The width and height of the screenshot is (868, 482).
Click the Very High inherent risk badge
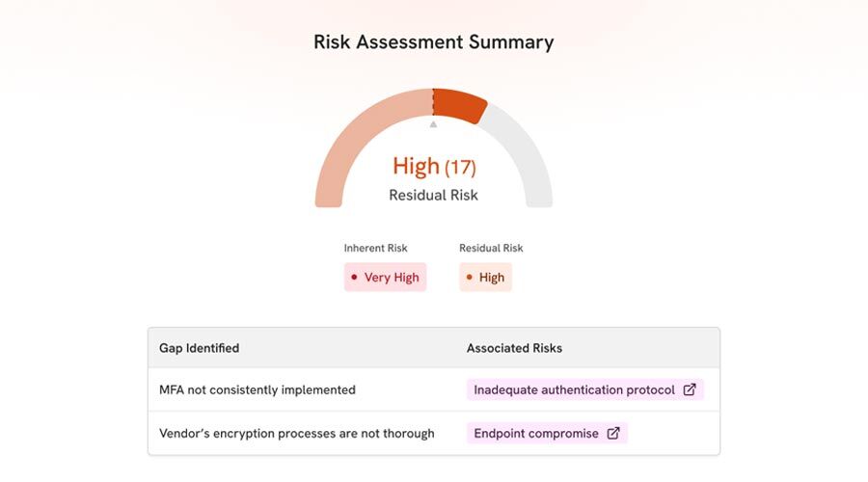(385, 278)
